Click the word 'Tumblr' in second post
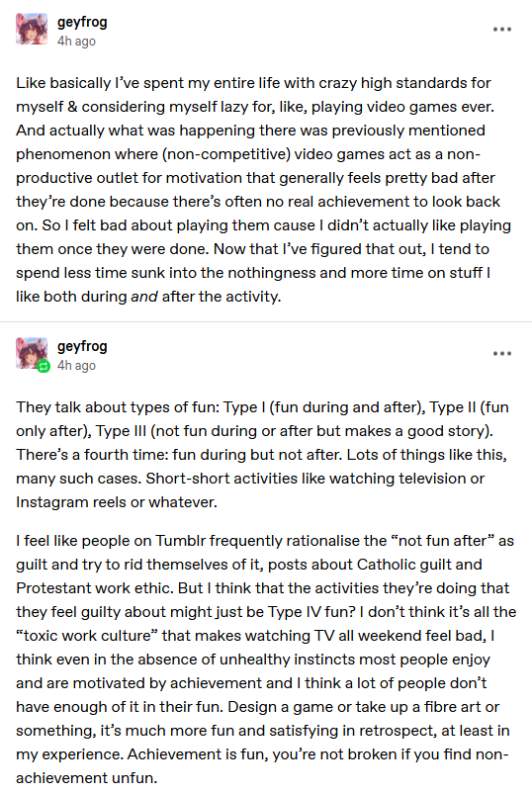Viewport: 532px width, 794px height. pos(181,541)
